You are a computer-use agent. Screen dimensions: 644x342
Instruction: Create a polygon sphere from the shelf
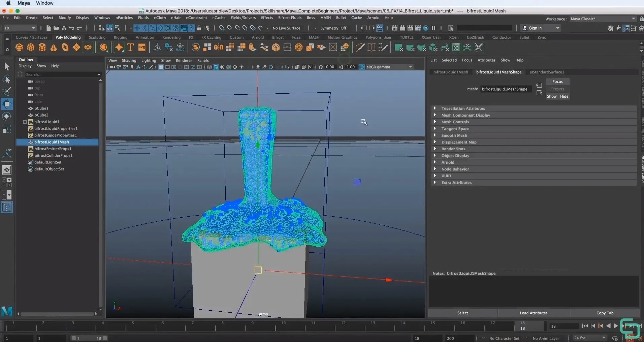[x=19, y=48]
